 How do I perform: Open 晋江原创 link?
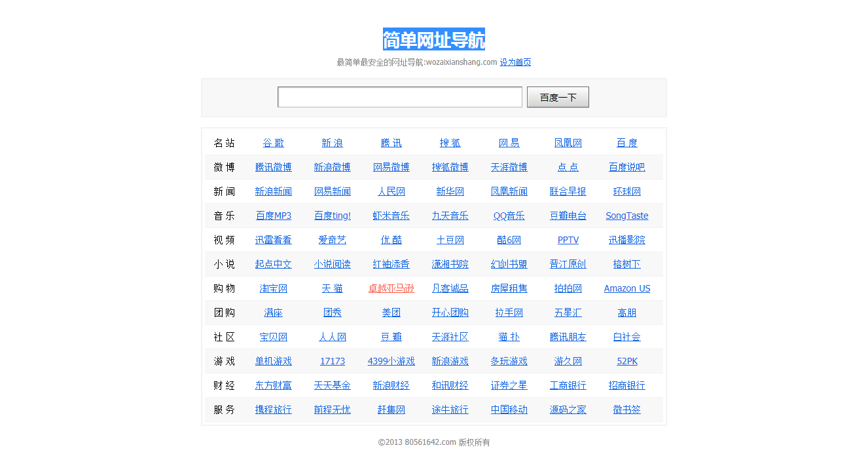568,264
